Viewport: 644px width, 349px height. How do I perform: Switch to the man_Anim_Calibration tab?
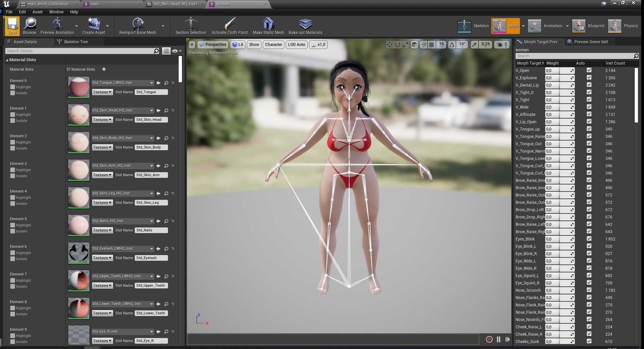pos(48,4)
